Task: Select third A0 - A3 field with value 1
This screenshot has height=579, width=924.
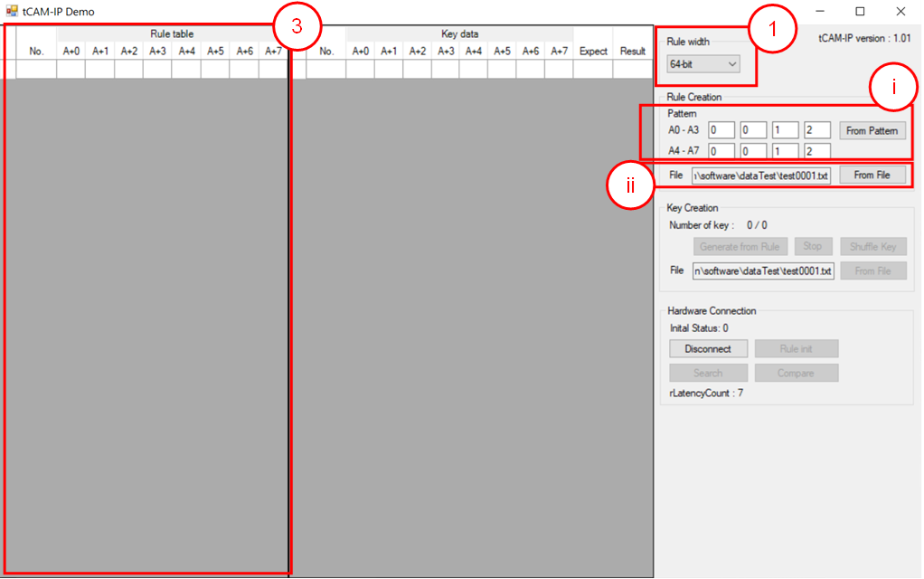Action: (x=785, y=130)
